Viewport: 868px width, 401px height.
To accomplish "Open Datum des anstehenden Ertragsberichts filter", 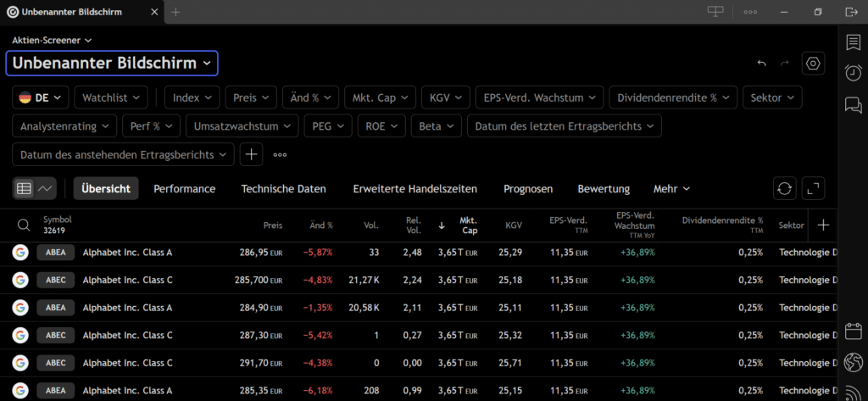I will tap(123, 154).
